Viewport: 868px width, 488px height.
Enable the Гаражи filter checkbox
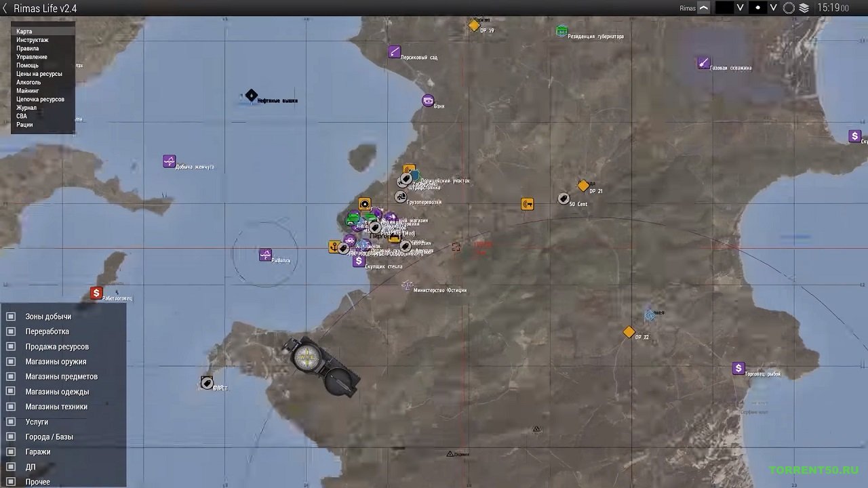11,451
